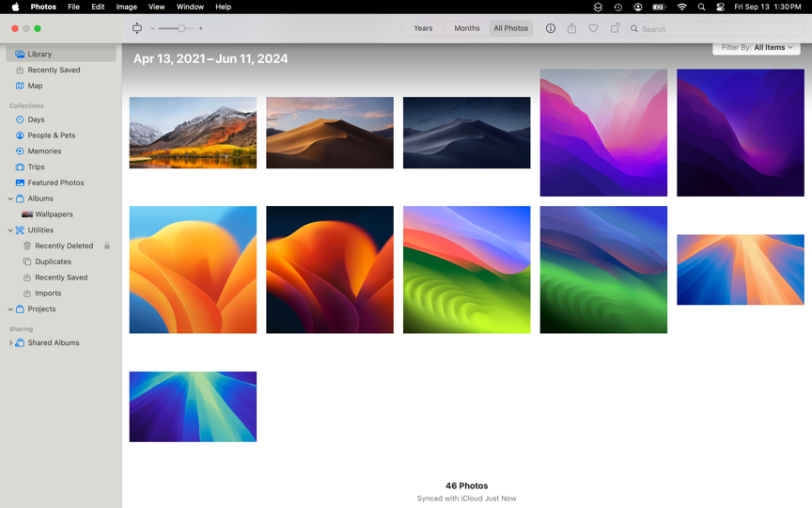The image size is (812, 508).
Task: Open the Apple menu
Action: pos(16,7)
